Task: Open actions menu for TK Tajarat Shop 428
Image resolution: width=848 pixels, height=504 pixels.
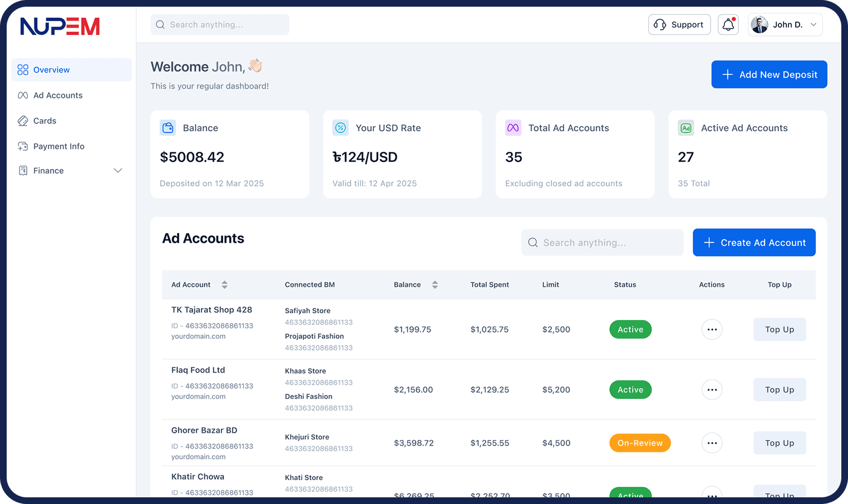Action: (712, 329)
